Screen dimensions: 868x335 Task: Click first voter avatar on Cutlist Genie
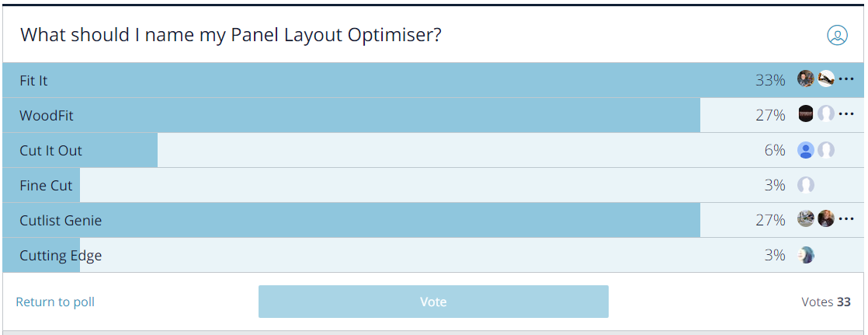pos(806,219)
